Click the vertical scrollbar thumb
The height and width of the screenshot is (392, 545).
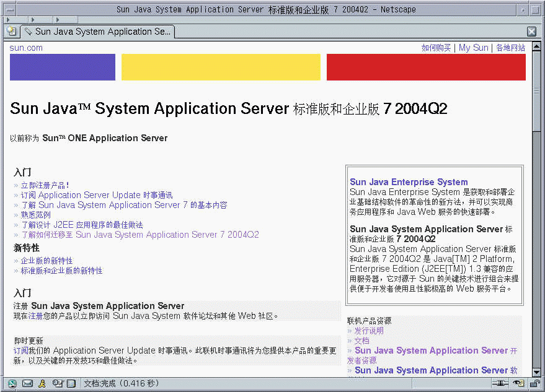click(536, 91)
